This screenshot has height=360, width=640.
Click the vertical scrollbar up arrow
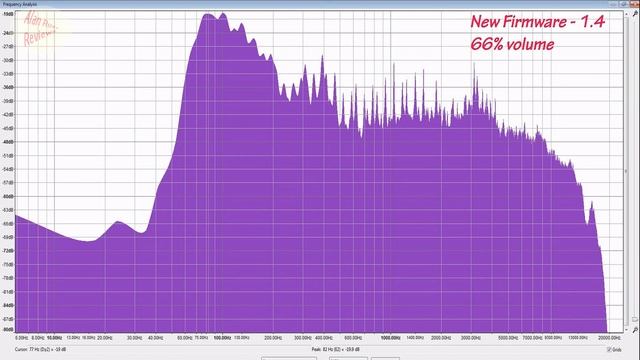(627, 14)
